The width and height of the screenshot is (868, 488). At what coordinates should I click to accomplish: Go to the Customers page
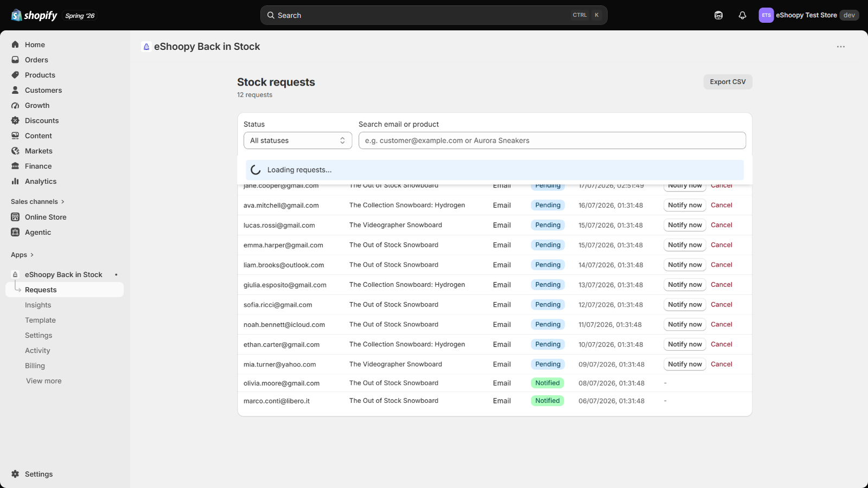point(43,90)
